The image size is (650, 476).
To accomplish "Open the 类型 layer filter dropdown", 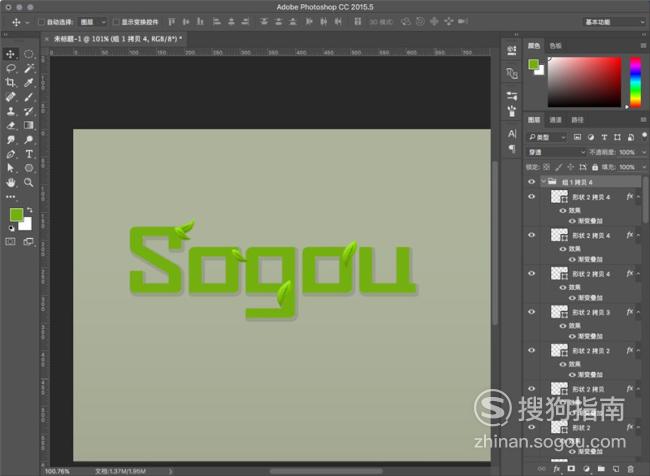I will point(546,137).
